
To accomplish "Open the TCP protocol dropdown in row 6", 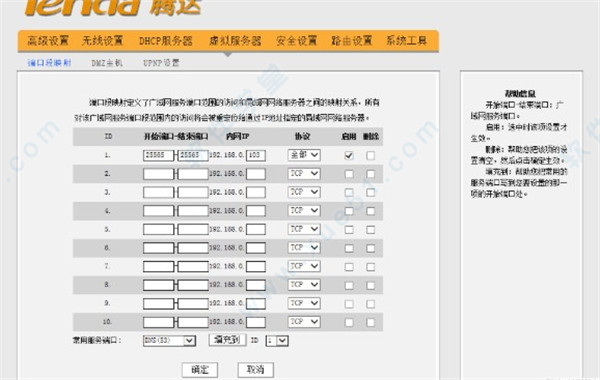I will click(x=304, y=248).
